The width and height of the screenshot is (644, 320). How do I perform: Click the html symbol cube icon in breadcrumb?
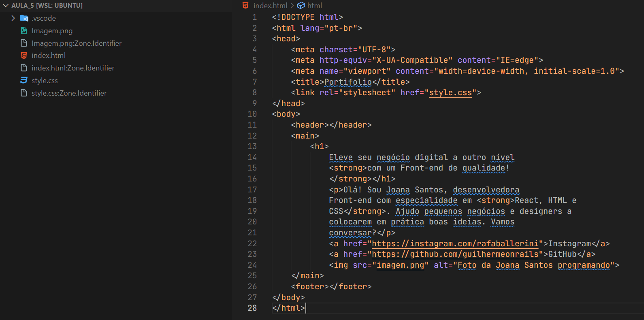[301, 5]
